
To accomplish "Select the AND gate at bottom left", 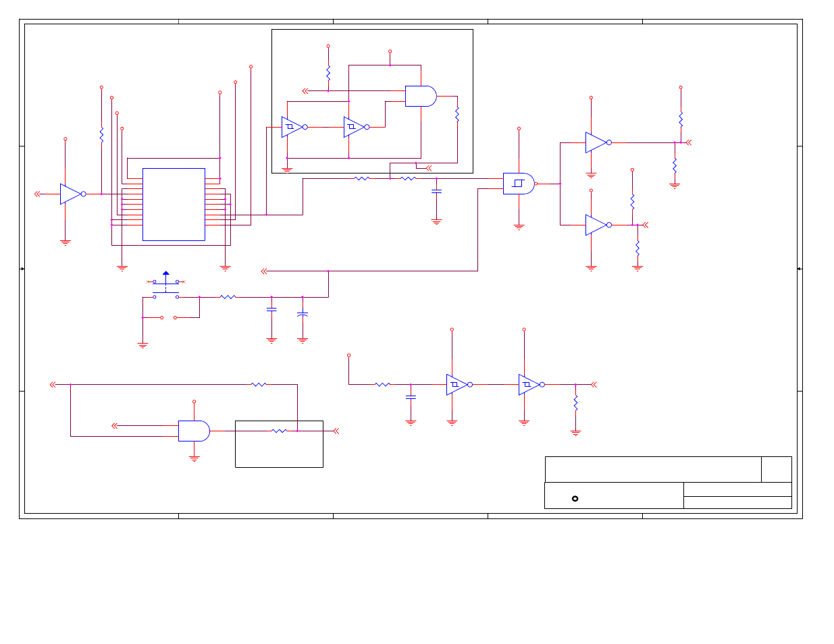I will [x=194, y=431].
